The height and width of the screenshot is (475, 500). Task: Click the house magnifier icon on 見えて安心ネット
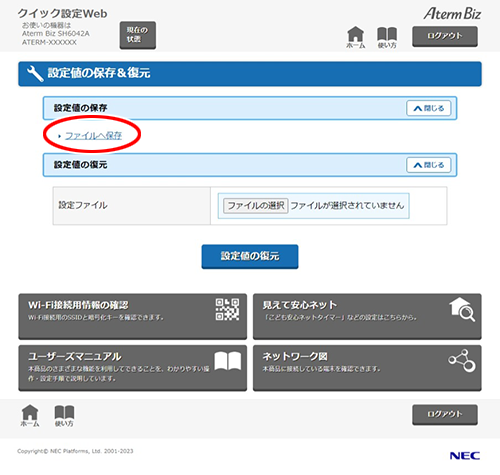click(462, 309)
